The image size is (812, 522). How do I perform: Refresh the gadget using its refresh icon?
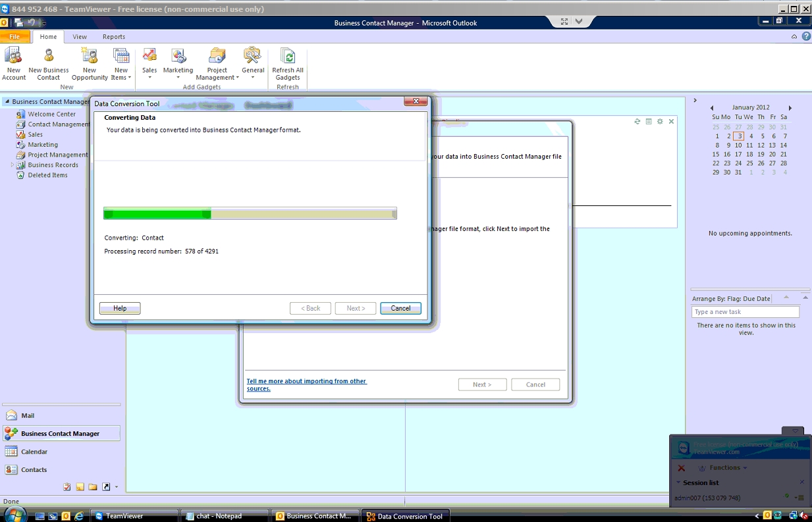click(637, 122)
